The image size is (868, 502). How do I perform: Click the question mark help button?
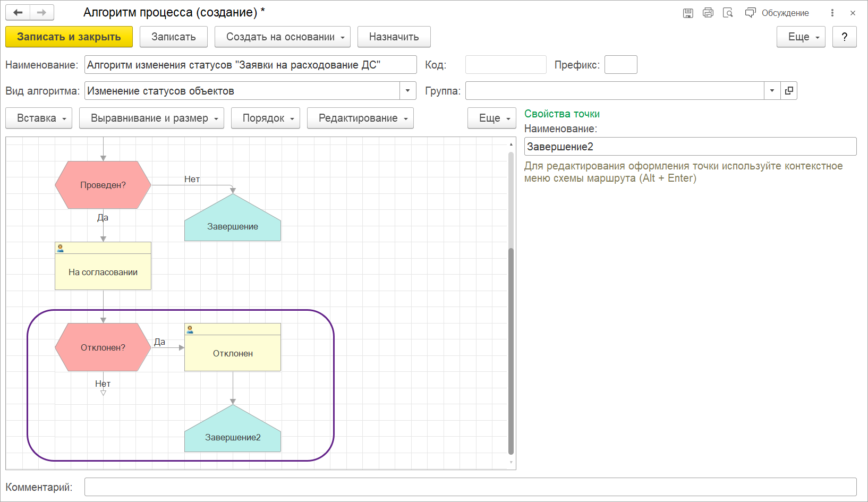[x=844, y=37]
